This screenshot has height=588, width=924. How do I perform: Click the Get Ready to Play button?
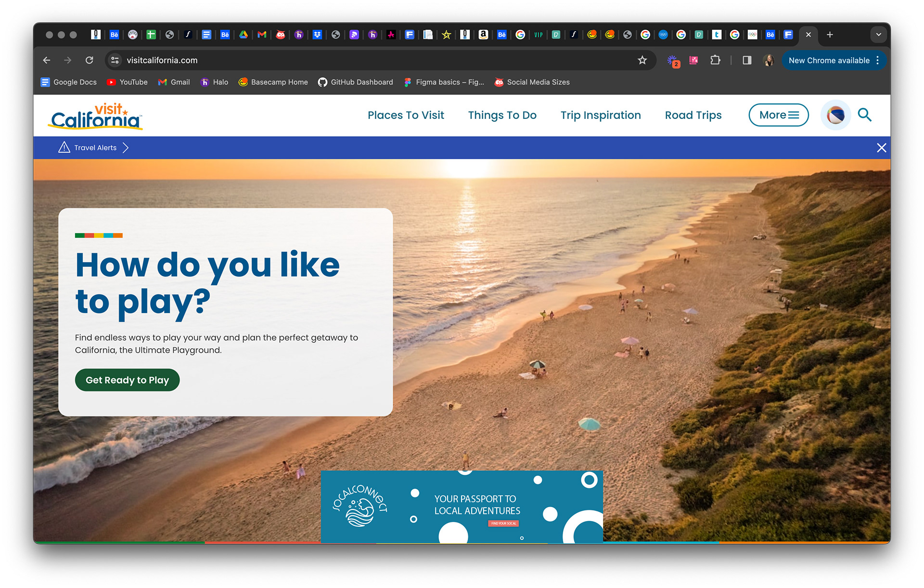pyautogui.click(x=127, y=380)
